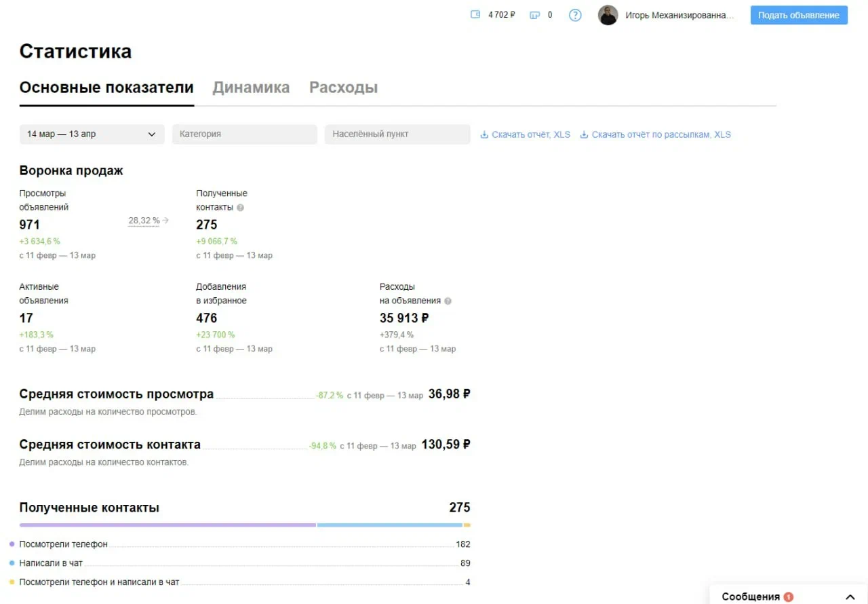Image resolution: width=868 pixels, height=604 pixels.
Task: Click the Средняя стоимость просмотра heading
Action: [x=117, y=394]
